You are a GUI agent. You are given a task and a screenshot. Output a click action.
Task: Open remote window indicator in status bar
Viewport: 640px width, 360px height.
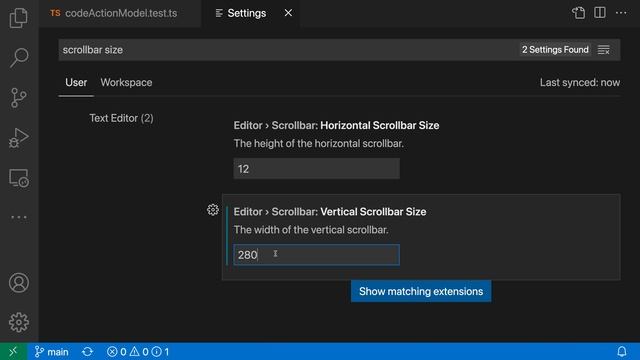point(13,351)
